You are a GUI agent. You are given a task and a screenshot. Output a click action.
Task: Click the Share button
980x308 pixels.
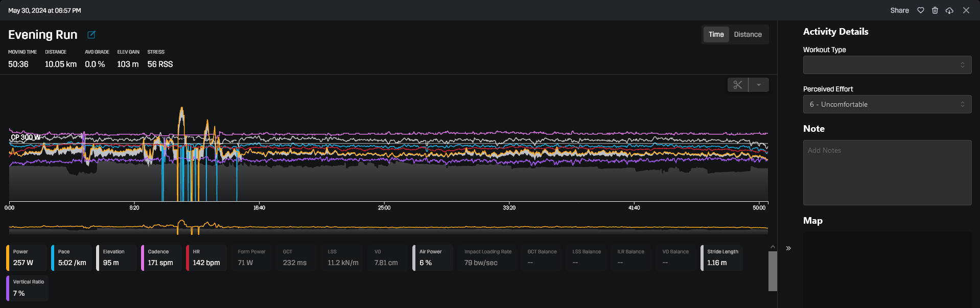click(x=899, y=10)
